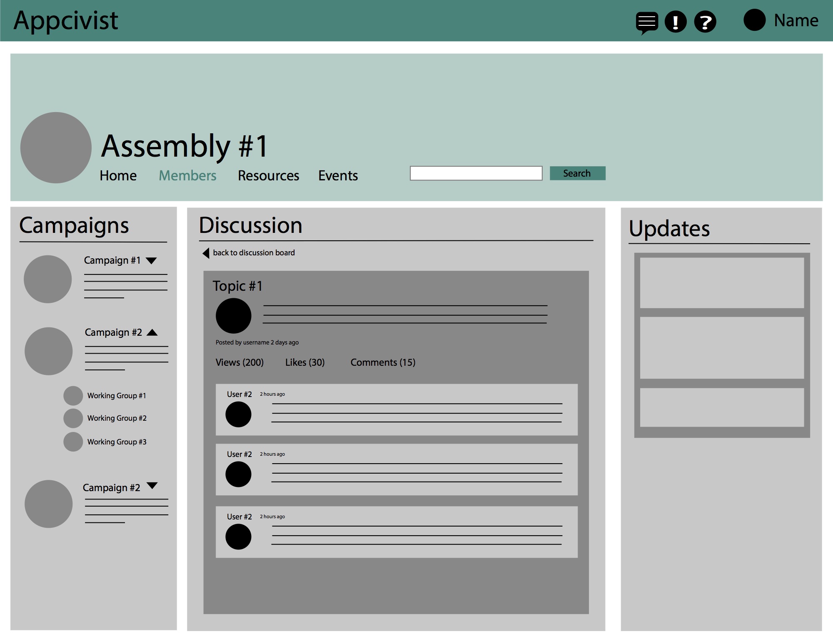Click back to discussion board link
This screenshot has width=833, height=644.
[248, 253]
